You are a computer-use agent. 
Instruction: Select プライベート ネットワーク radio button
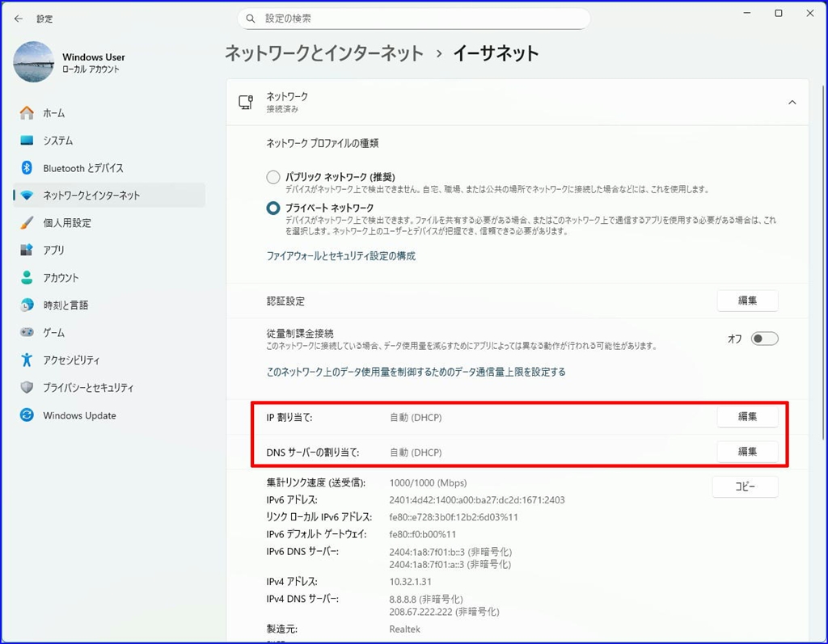273,208
